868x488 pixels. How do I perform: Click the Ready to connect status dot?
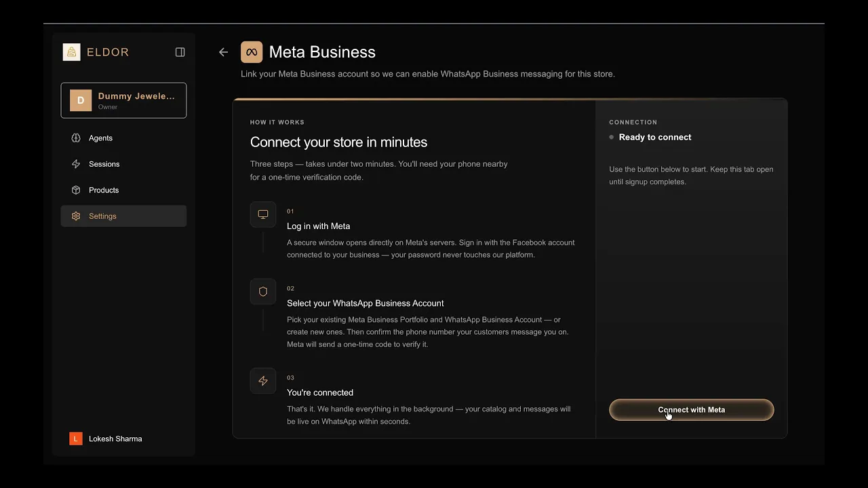[612, 137]
